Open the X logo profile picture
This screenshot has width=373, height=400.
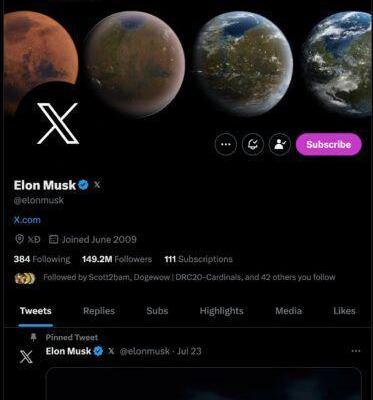[x=53, y=120]
